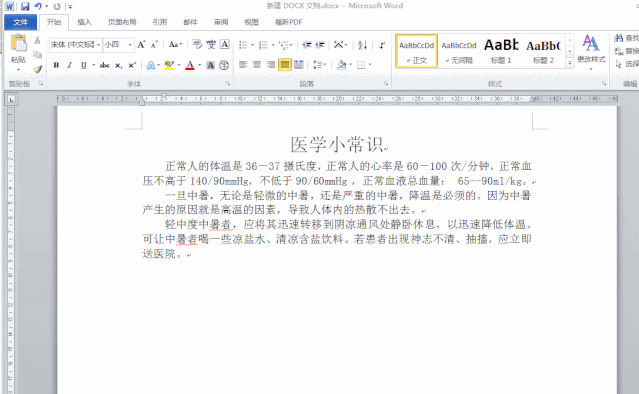Toggle Italic formatting
Screen dimensions: 639x394
point(69,65)
